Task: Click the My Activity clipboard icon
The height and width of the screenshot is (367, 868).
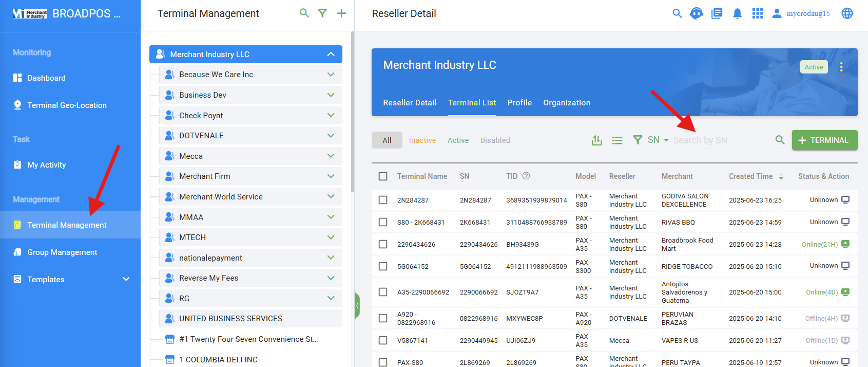Action: 17,164
